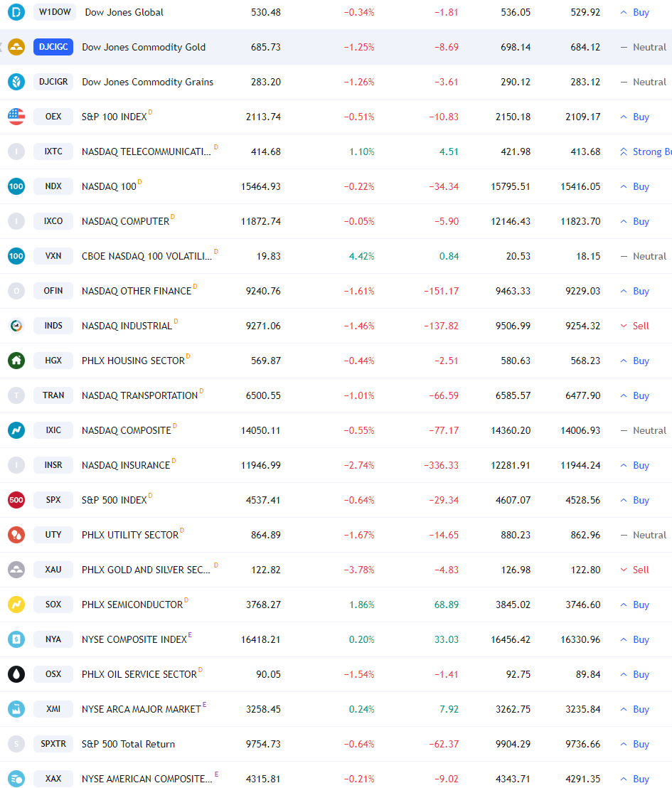Image resolution: width=672 pixels, height=788 pixels.
Task: Open the SPX ticker badge
Action: 53,500
